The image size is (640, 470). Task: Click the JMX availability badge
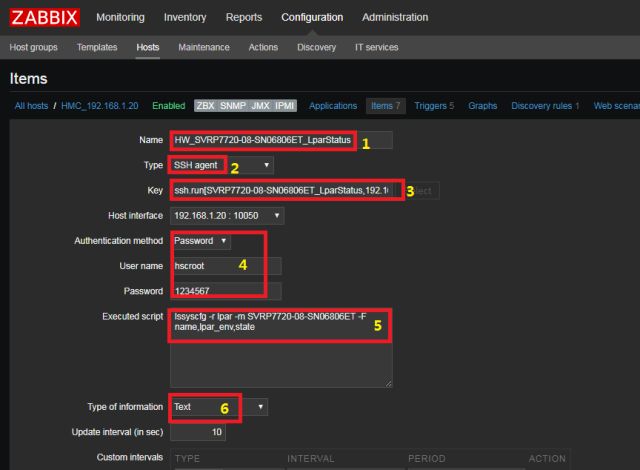[x=260, y=106]
